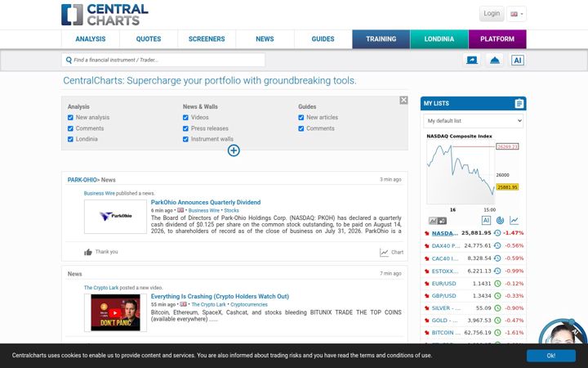
Task: Click the Cryptocurrencies category link
Action: 249,304
